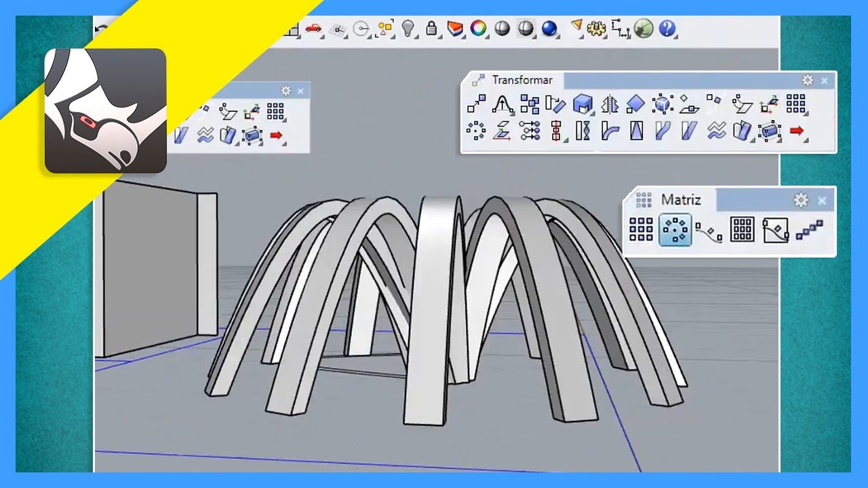Click Array grid icon in left partial panel
868x488 pixels.
point(275,111)
